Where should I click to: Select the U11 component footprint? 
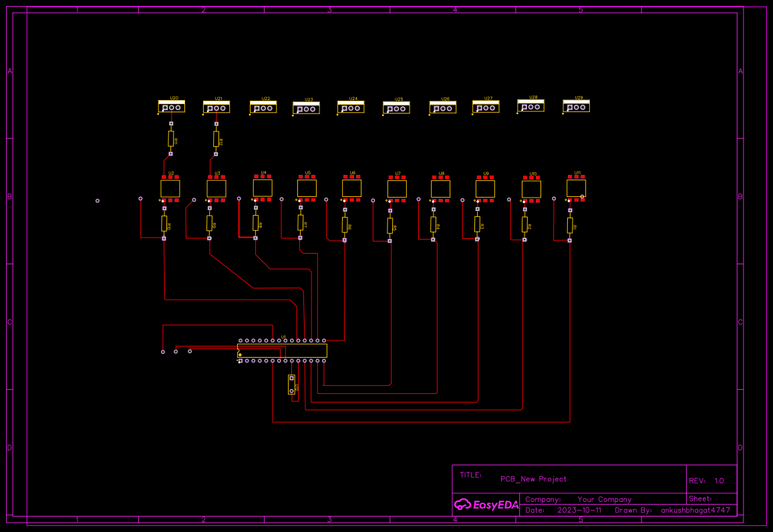click(x=576, y=188)
